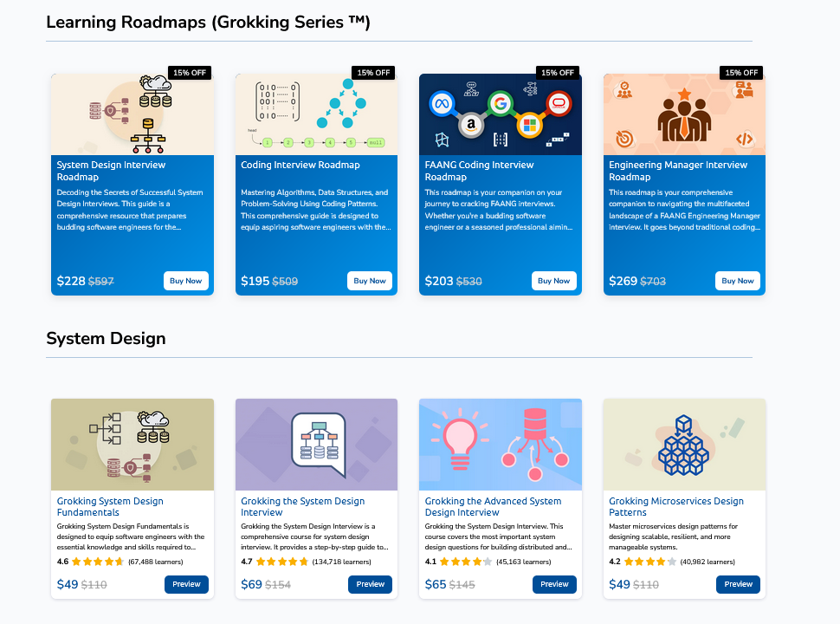
Task: Click 15% OFF badge on System Design Roadmap
Action: (x=190, y=73)
